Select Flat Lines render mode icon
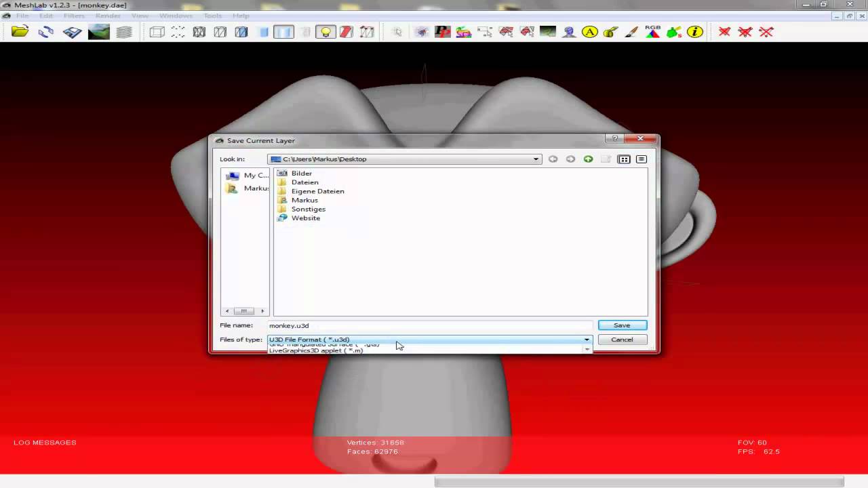This screenshot has height=488, width=868. (241, 32)
